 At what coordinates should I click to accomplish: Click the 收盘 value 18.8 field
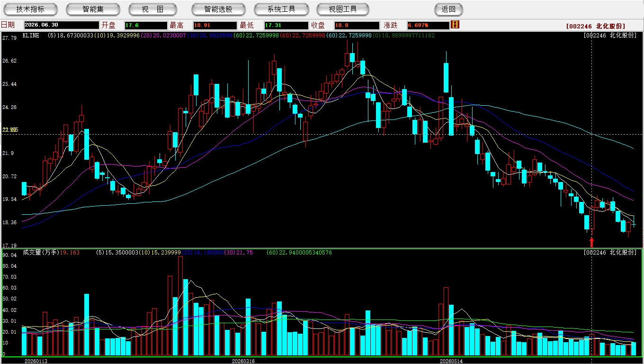pos(357,25)
